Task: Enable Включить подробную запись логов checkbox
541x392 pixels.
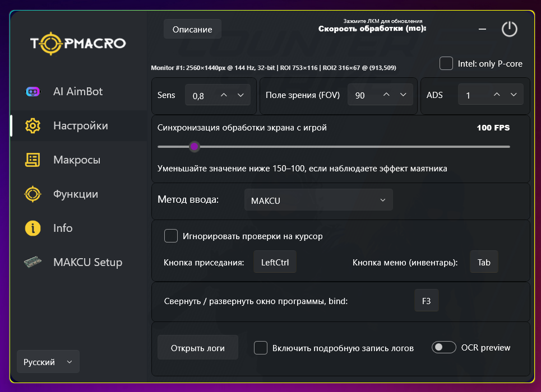Action: tap(261, 348)
